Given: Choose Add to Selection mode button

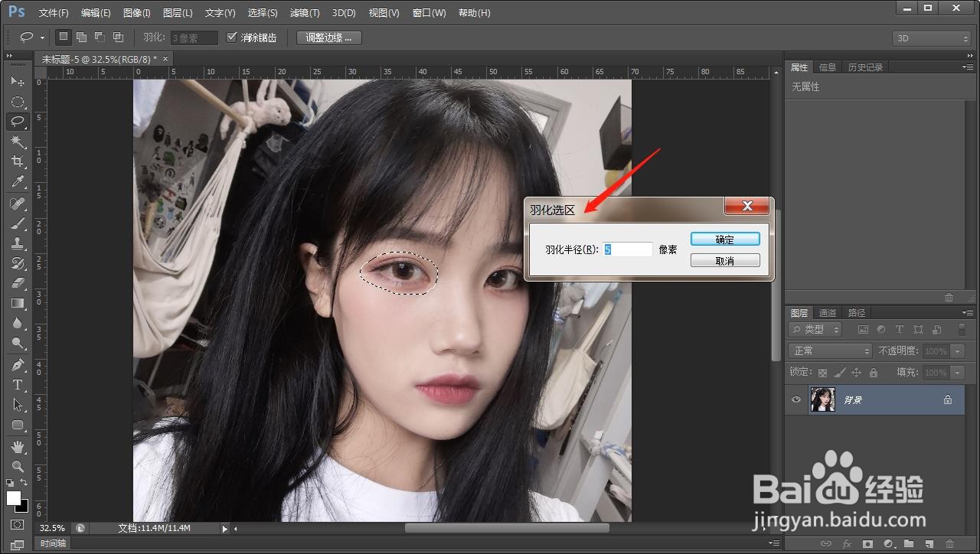Looking at the screenshot, I should click(x=82, y=37).
